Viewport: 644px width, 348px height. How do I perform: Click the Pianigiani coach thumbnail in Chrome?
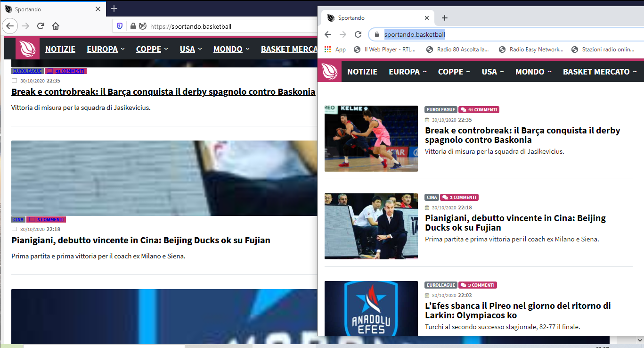coord(371,226)
